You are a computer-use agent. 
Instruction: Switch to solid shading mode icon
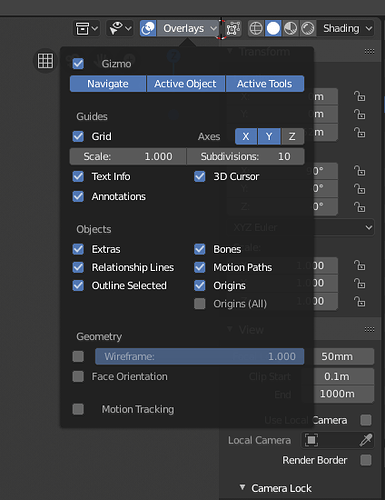273,28
